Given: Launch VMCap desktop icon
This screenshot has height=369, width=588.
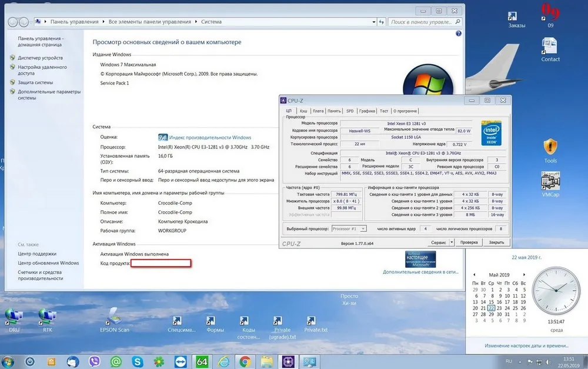Looking at the screenshot, I should pyautogui.click(x=550, y=185).
